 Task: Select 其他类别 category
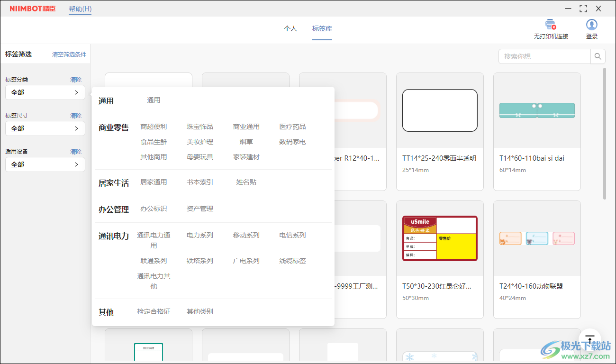200,311
